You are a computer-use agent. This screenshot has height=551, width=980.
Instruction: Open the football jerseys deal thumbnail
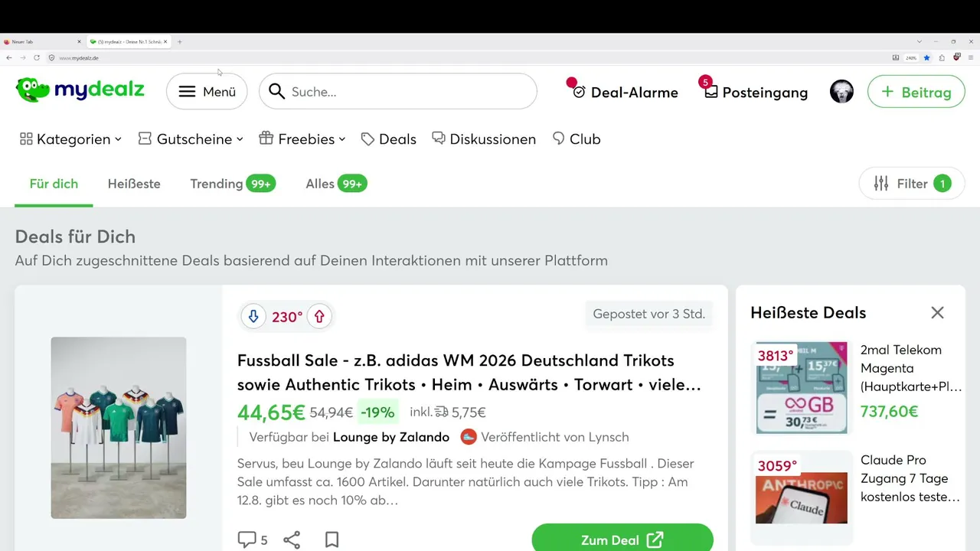(119, 428)
